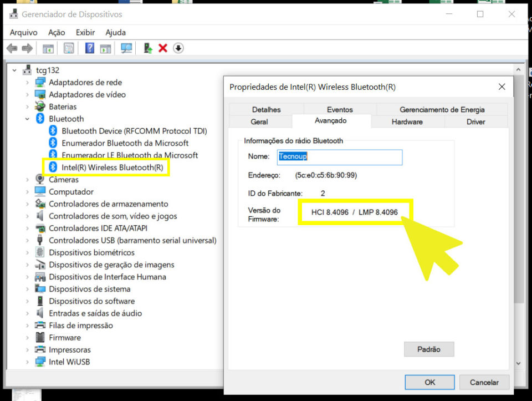Click the Dispositivos biométricos fingerprint icon

coord(40,252)
